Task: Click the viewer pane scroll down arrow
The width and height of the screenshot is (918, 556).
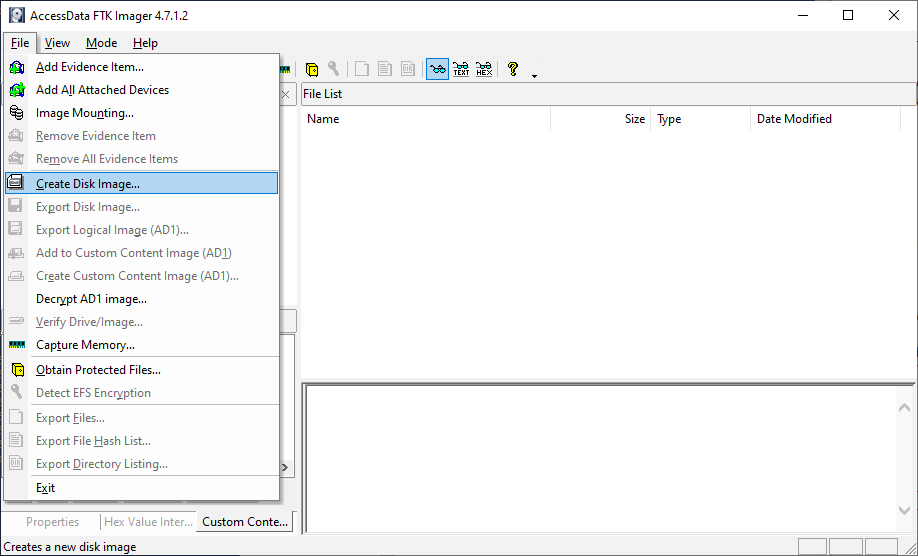Action: (904, 510)
